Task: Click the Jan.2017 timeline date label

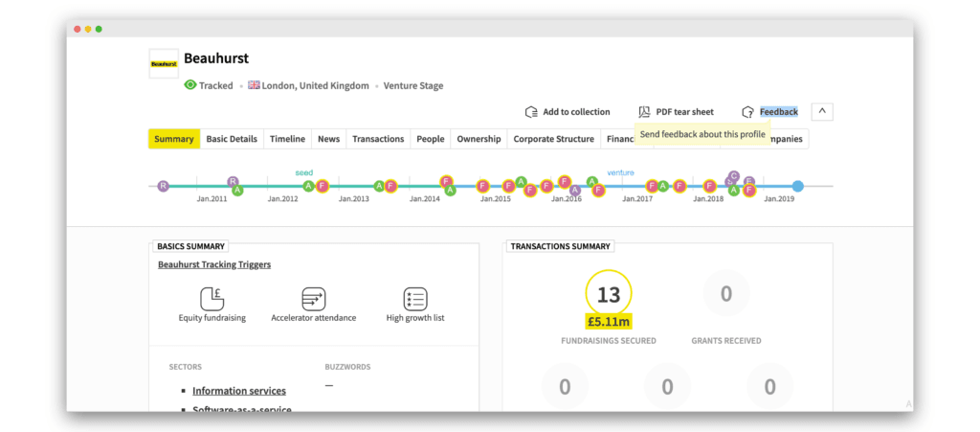Action: click(637, 199)
